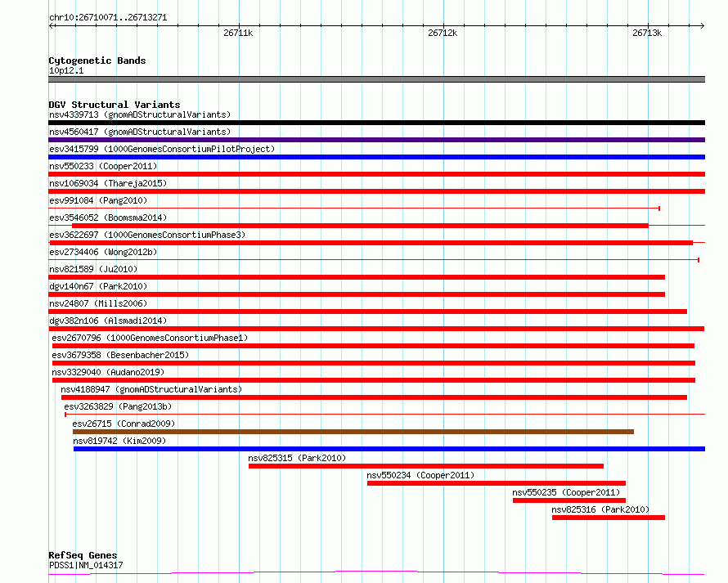Select the 10p12.1 band label
This screenshot has width=728, height=583.
(66, 70)
